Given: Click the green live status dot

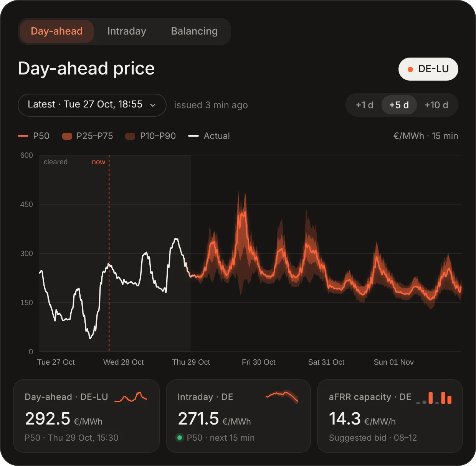Looking at the screenshot, I should pos(180,438).
